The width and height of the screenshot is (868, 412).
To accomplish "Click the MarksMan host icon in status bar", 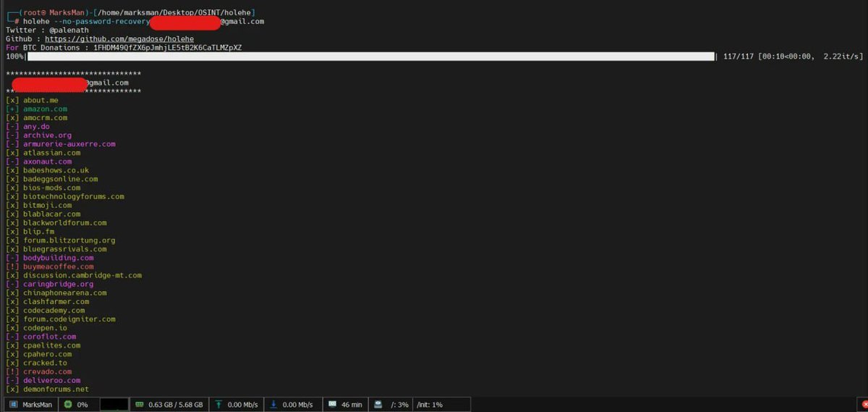I will coord(13,405).
